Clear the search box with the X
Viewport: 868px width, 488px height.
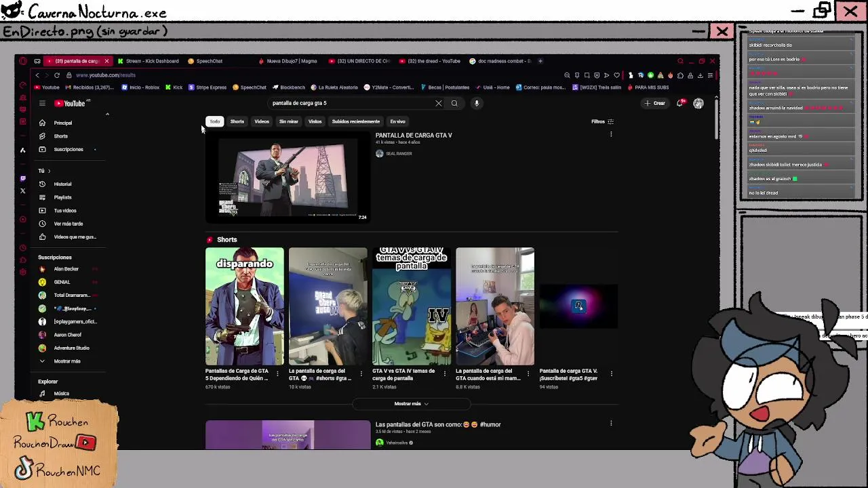(x=438, y=104)
